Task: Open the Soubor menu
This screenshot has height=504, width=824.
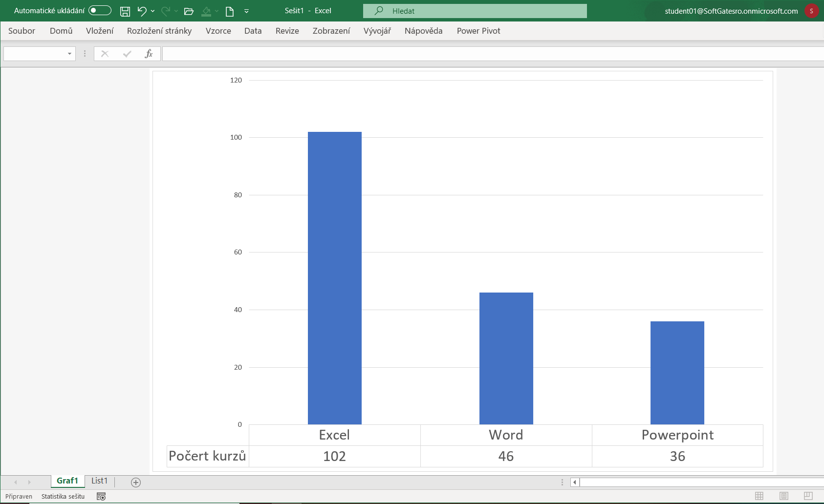Action: [x=22, y=31]
